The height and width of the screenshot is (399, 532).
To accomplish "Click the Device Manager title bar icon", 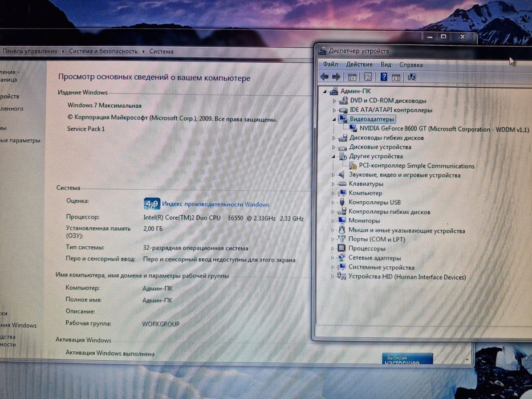I will point(322,51).
